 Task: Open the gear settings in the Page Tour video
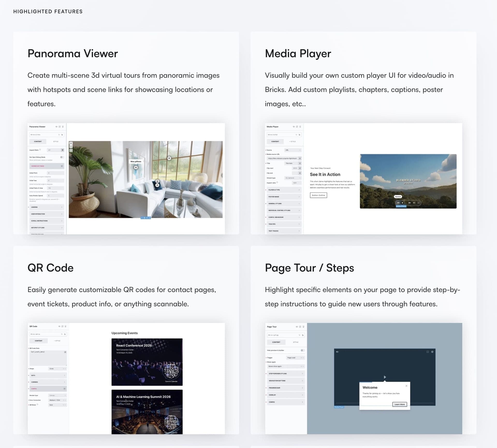point(432,352)
